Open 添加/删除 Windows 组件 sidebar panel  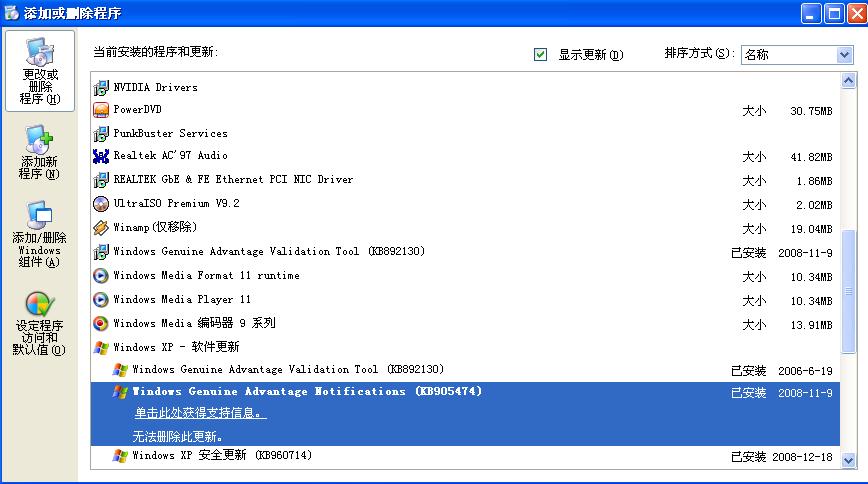tap(39, 234)
